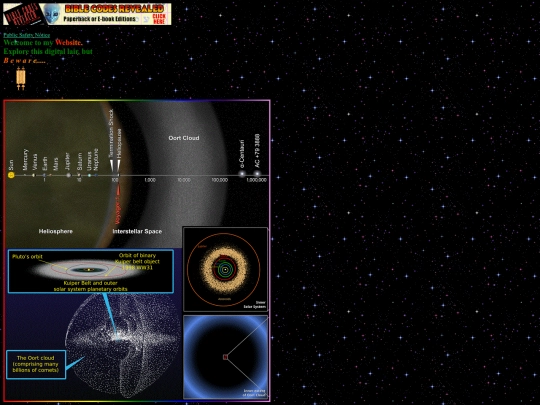This screenshot has width=540, height=405.
Task: Click the α-Centauri star marker
Action: click(242, 174)
